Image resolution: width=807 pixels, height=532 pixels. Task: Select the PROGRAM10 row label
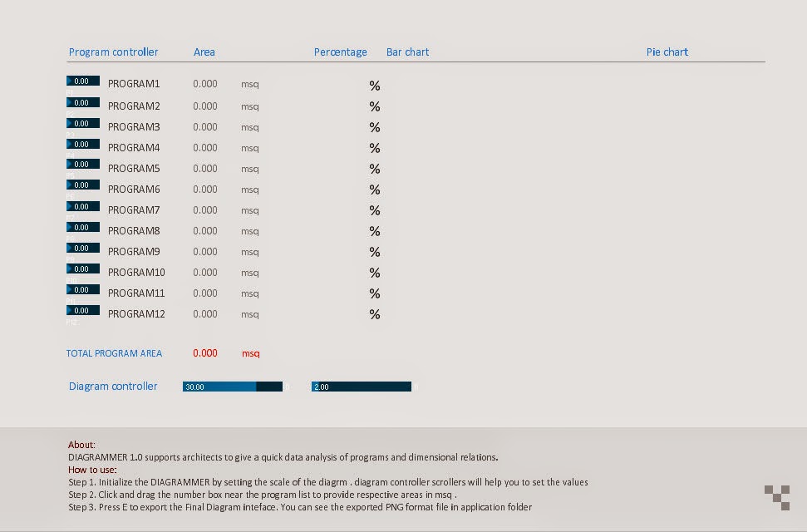pyautogui.click(x=135, y=272)
